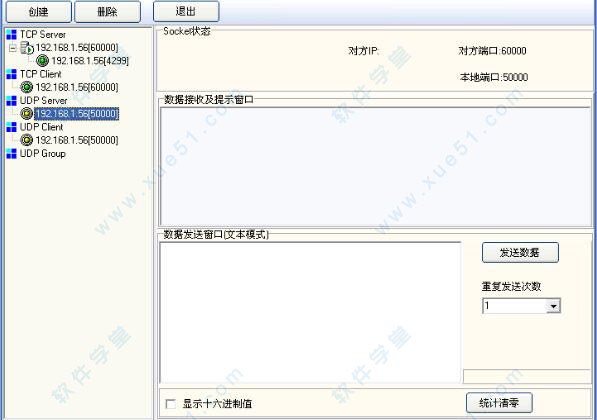Open the 重复发送次数 dropdown arrow
Viewport: 597px width, 420px height.
(553, 306)
